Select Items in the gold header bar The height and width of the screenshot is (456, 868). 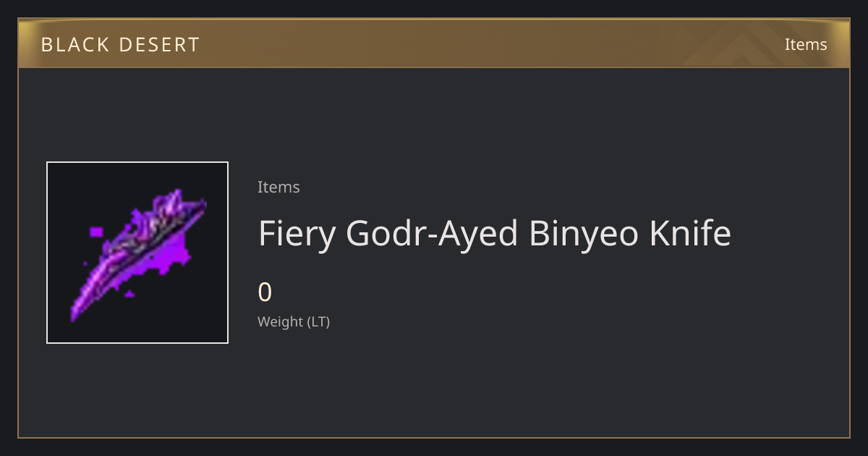click(x=806, y=44)
